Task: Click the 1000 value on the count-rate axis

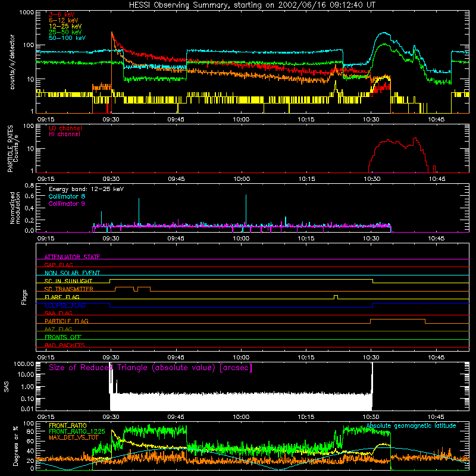Action: 26,12
